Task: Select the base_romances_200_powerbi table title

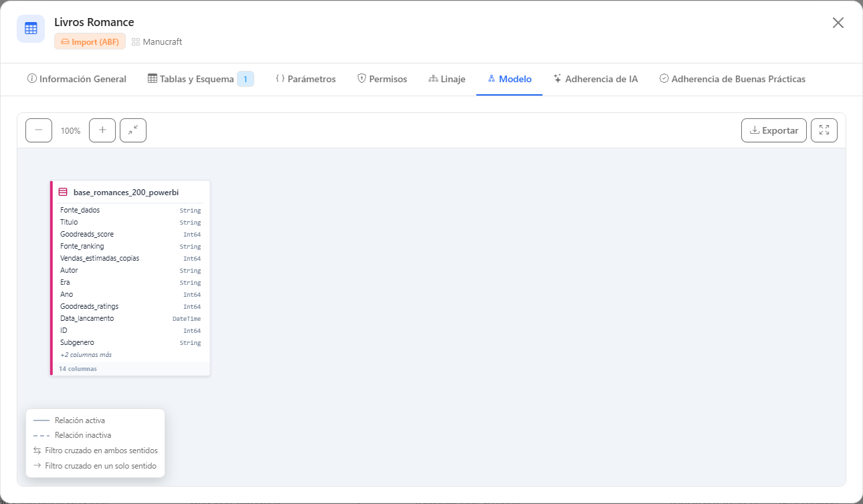Action: coord(126,192)
